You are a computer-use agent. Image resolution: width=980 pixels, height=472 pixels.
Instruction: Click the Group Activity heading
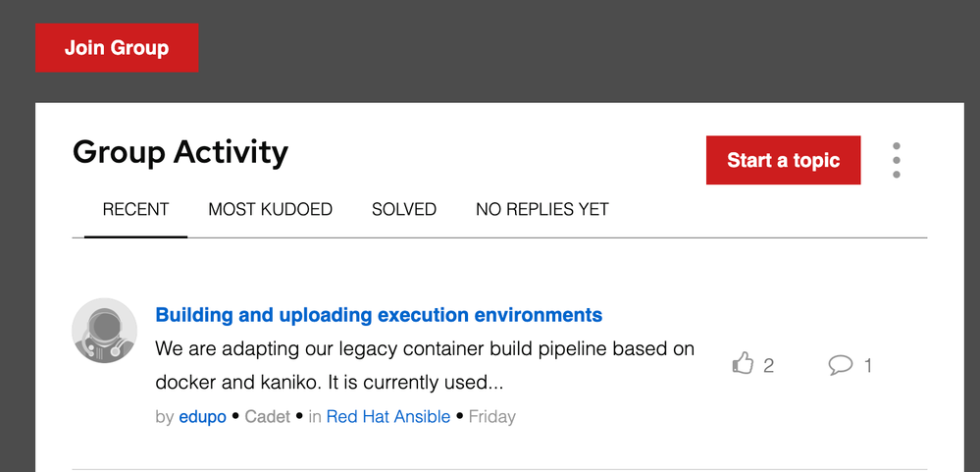pyautogui.click(x=181, y=152)
